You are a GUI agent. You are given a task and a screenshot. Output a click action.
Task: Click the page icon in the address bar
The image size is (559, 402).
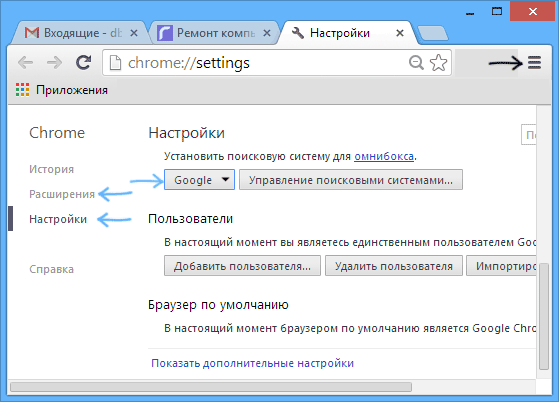point(115,63)
